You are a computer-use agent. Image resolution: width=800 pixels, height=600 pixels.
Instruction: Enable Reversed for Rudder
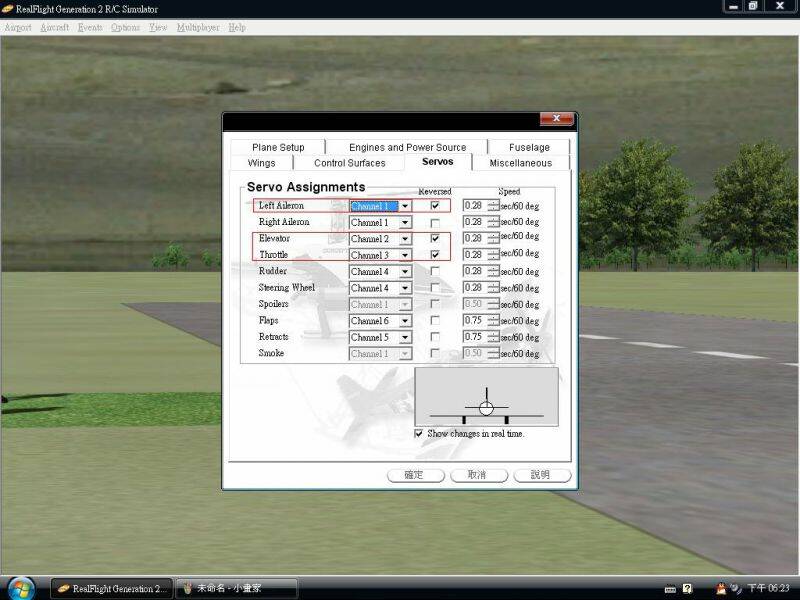[x=435, y=271]
